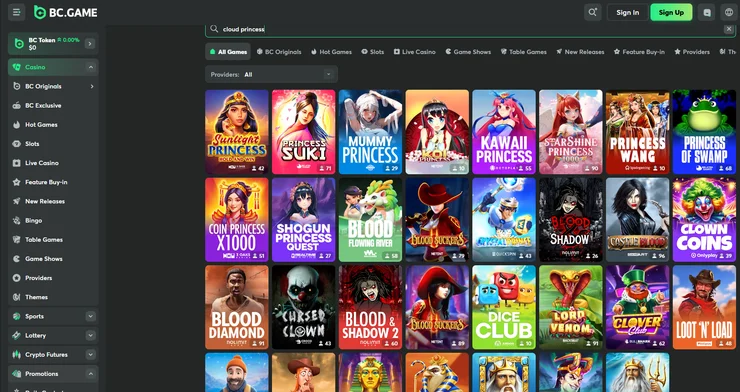The height and width of the screenshot is (392, 740).
Task: Open the Princess of Swamp game
Action: point(704,132)
